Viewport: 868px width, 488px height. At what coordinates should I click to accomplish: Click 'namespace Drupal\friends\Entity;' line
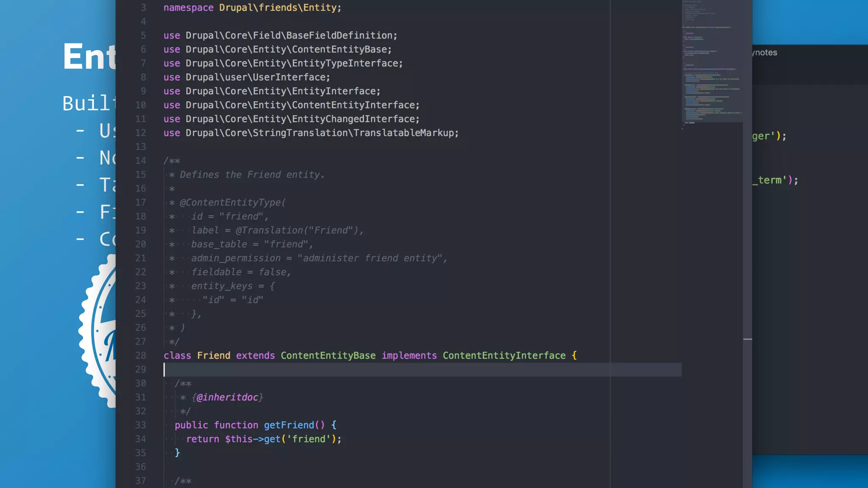(x=252, y=8)
